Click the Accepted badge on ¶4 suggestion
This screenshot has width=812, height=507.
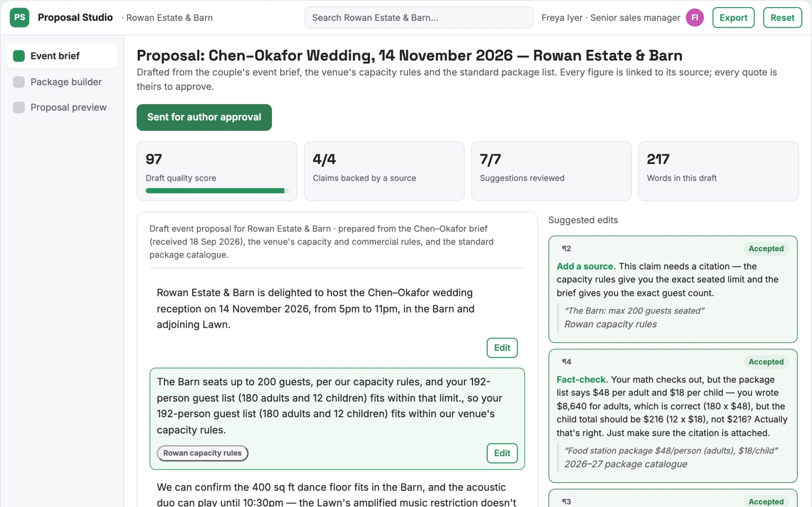tap(766, 362)
